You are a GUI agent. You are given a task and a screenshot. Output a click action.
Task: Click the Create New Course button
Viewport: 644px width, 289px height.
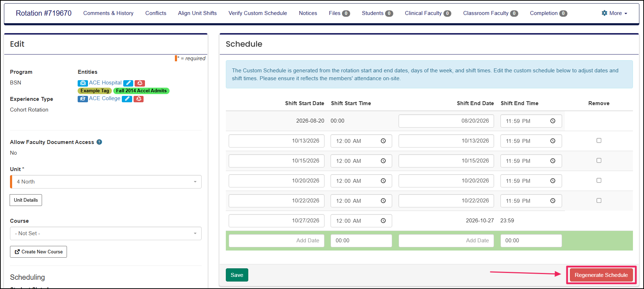pos(38,252)
